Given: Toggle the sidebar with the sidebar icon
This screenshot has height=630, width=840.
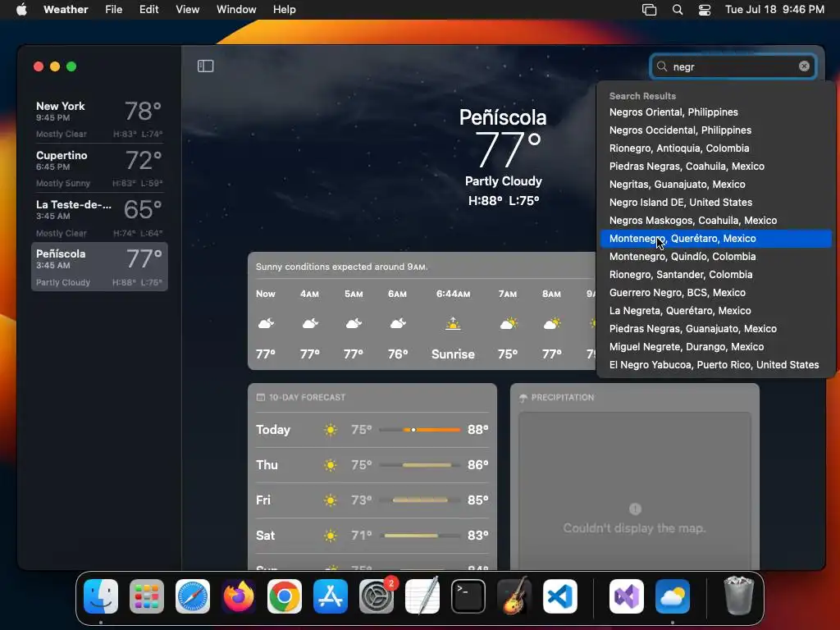Looking at the screenshot, I should click(206, 66).
